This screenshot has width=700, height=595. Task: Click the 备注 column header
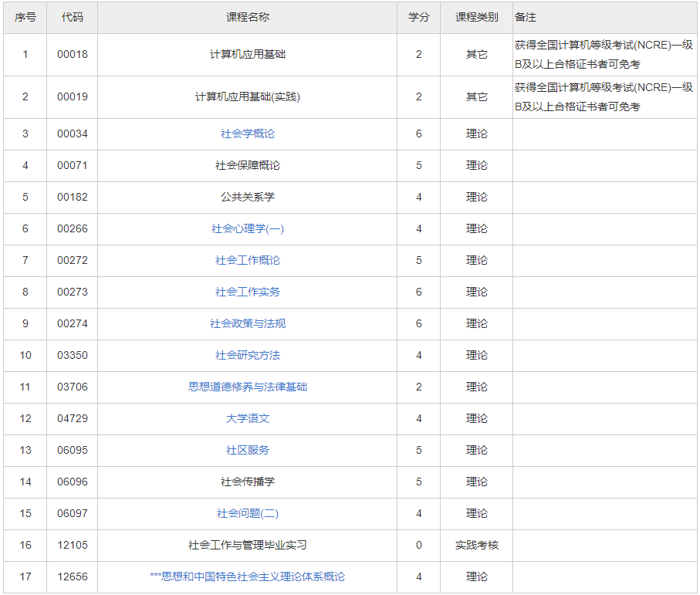[526, 17]
